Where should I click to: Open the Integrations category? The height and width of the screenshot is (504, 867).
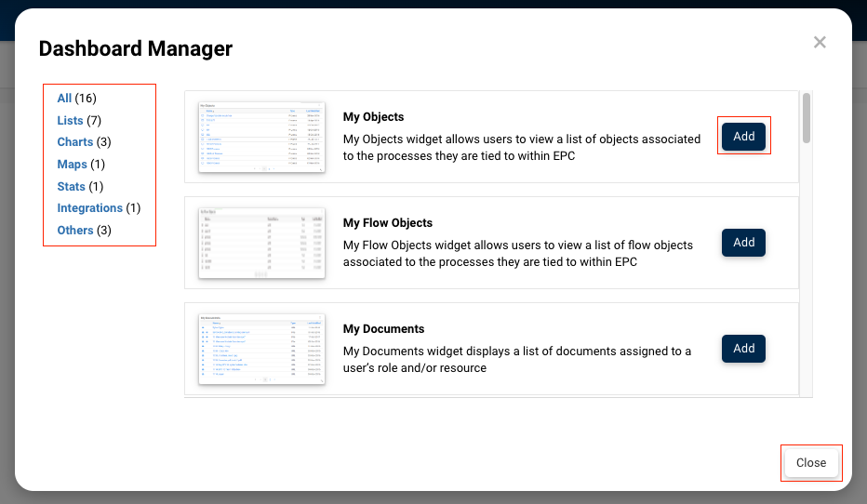tap(89, 208)
